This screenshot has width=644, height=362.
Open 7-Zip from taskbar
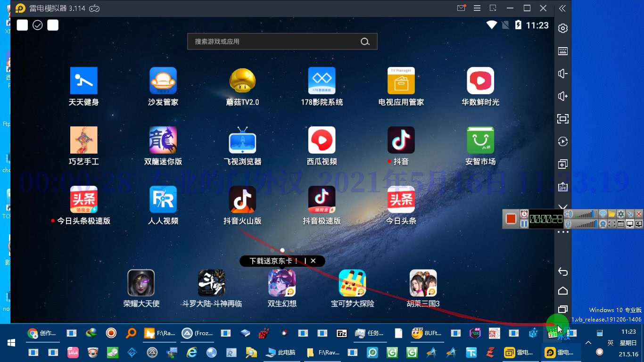coord(342,333)
